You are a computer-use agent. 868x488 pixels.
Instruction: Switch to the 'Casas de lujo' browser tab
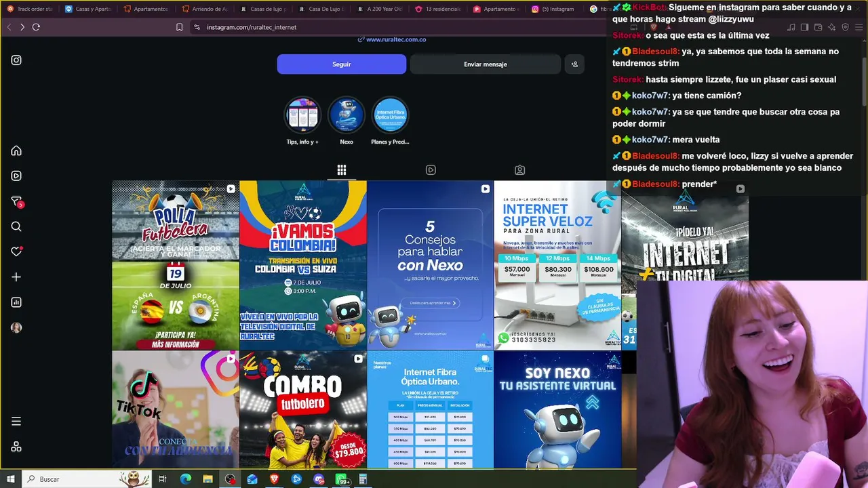tap(264, 9)
